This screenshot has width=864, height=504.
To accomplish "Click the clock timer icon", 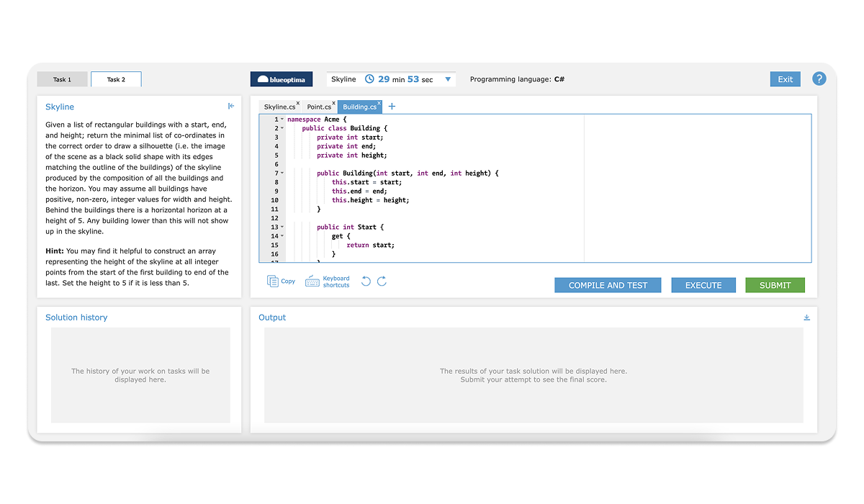I will (x=369, y=79).
